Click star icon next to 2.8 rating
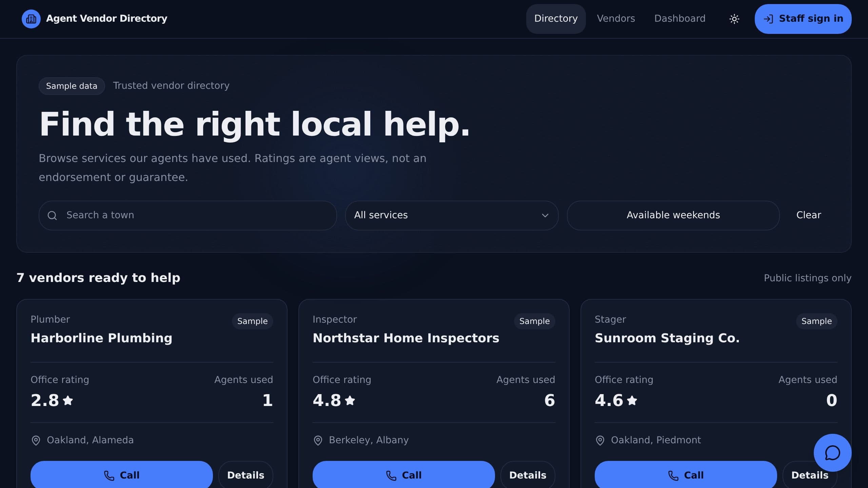868x488 pixels. (x=68, y=400)
